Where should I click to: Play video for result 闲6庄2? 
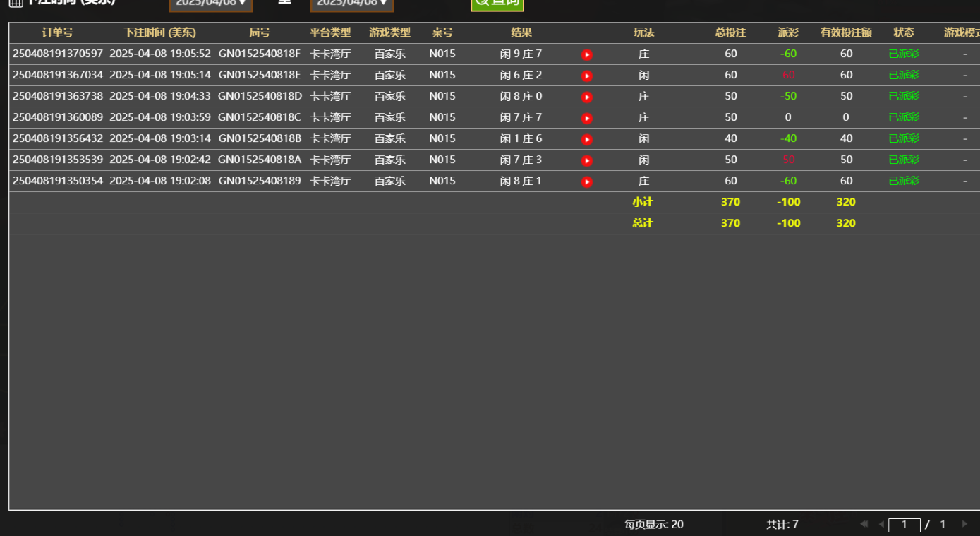586,74
